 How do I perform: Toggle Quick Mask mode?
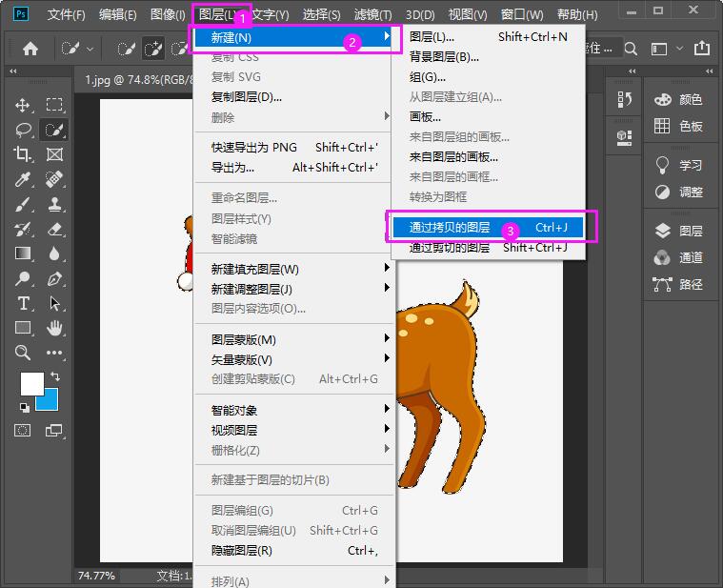click(x=23, y=430)
